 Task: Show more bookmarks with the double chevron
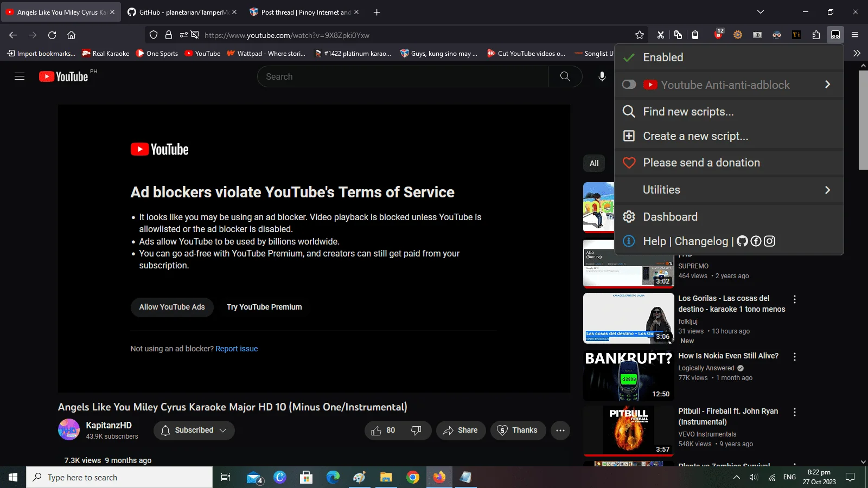point(857,53)
